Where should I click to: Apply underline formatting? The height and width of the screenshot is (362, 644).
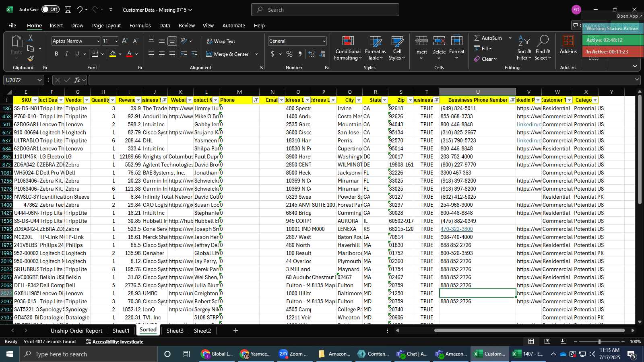click(77, 54)
